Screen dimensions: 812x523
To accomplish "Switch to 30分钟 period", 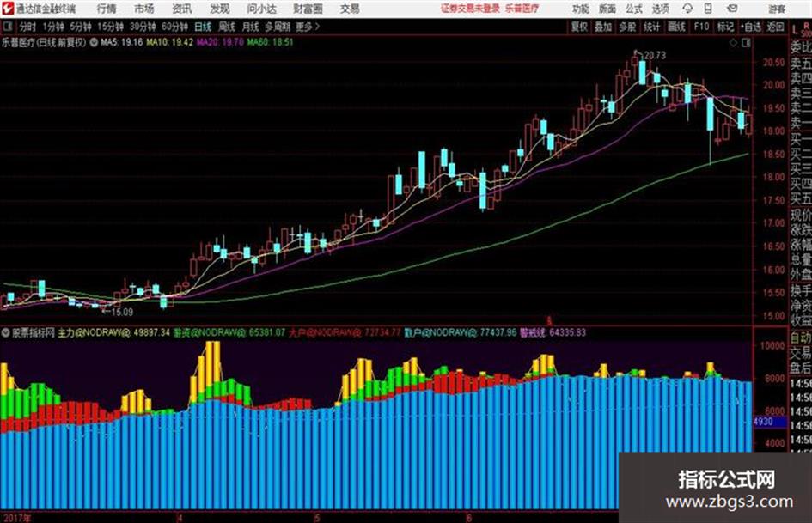I will [x=143, y=27].
